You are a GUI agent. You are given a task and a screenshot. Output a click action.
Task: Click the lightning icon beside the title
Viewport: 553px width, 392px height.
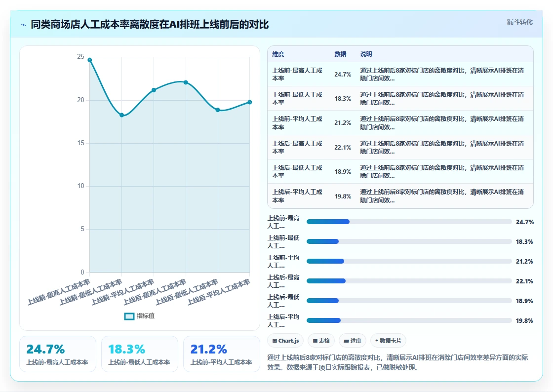pyautogui.click(x=24, y=25)
